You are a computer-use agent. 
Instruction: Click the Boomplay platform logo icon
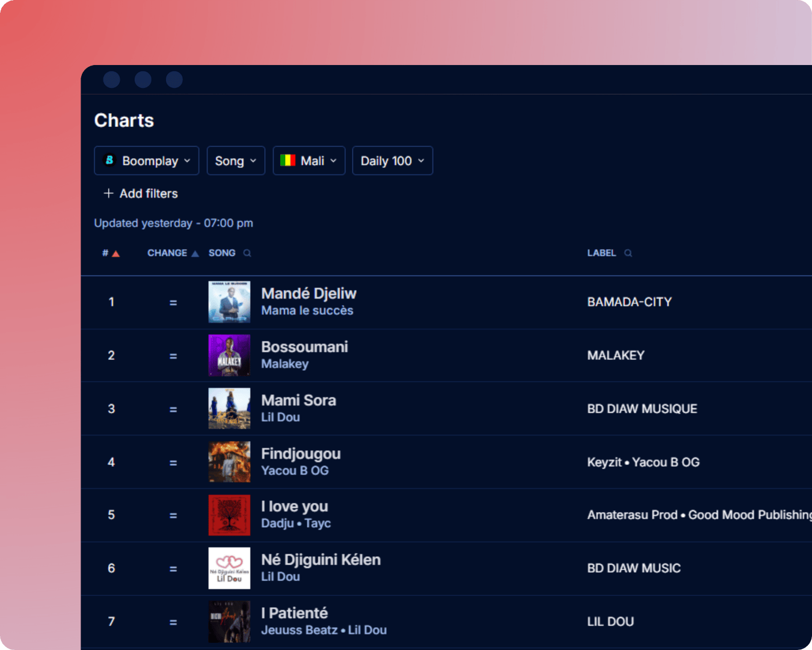coord(110,160)
